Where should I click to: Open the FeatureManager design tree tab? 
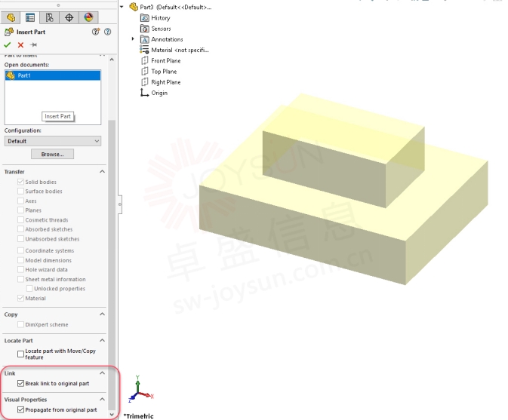(11, 17)
